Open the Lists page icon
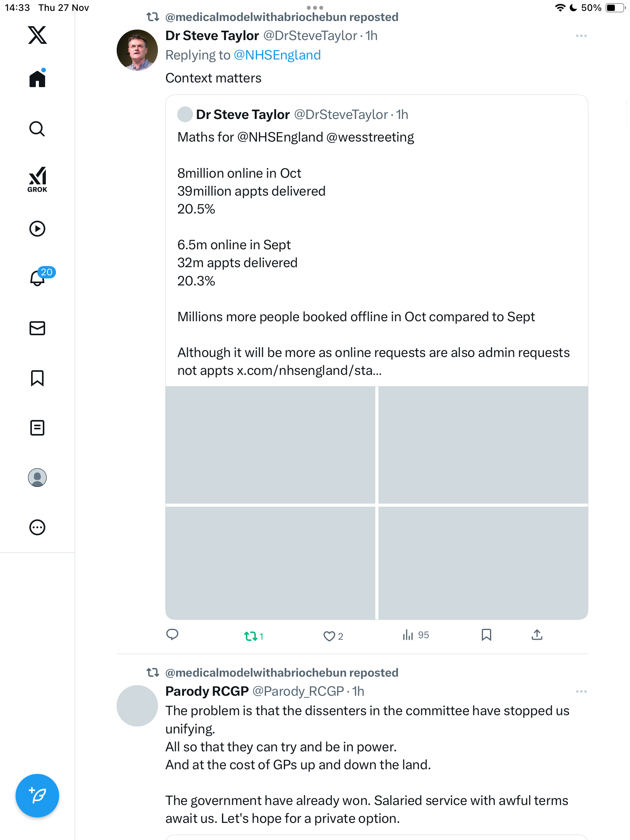This screenshot has height=840, width=630. point(37,428)
